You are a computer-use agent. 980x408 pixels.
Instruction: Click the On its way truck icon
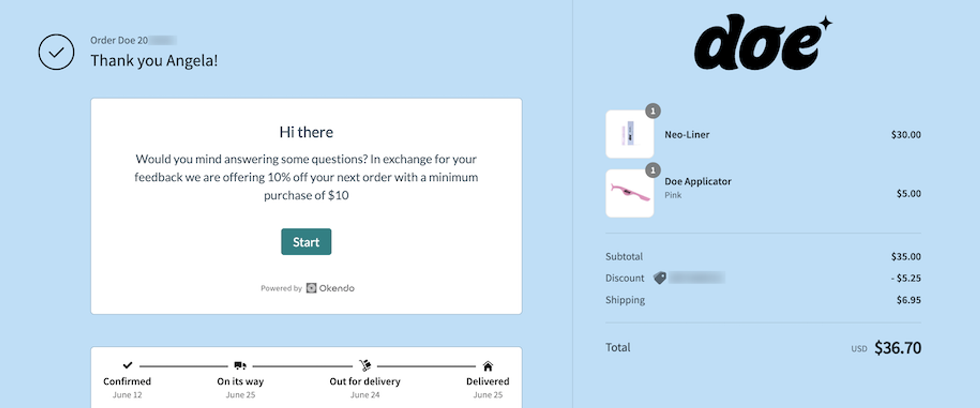[240, 365]
